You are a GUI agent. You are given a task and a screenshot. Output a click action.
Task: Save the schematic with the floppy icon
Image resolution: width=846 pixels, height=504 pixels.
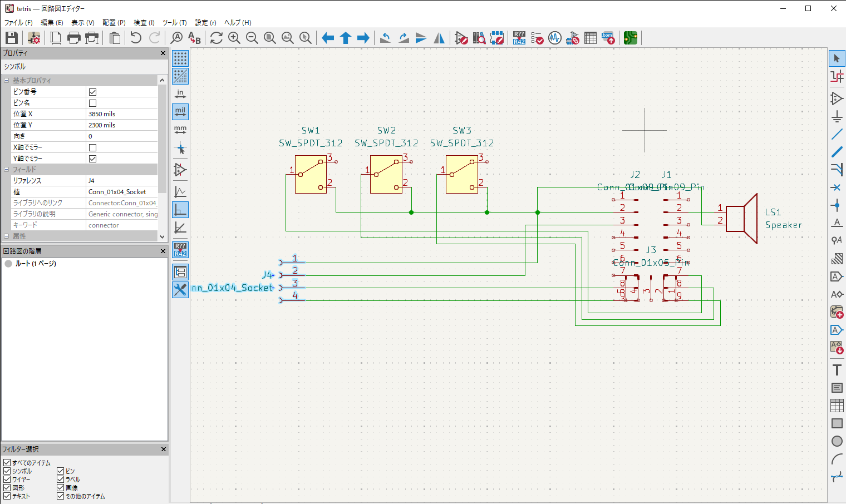(x=12, y=38)
